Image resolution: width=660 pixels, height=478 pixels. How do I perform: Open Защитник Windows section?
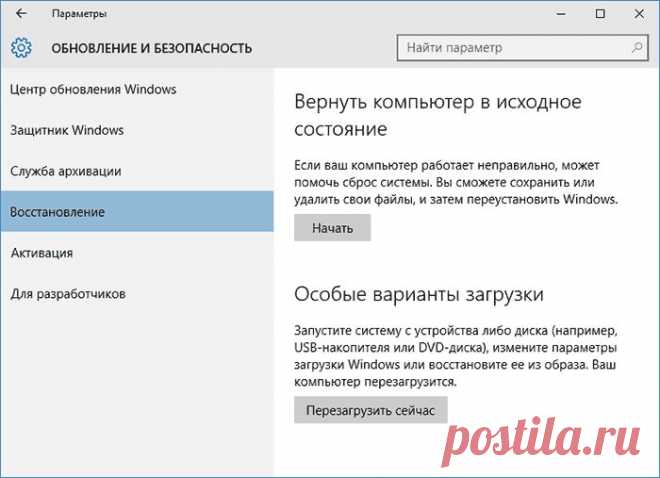[x=137, y=130]
